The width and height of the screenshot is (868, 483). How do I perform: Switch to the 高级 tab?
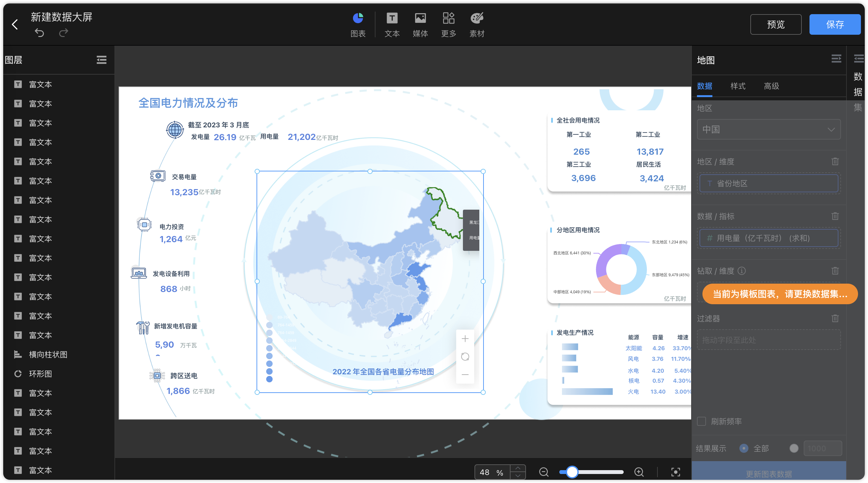(771, 86)
